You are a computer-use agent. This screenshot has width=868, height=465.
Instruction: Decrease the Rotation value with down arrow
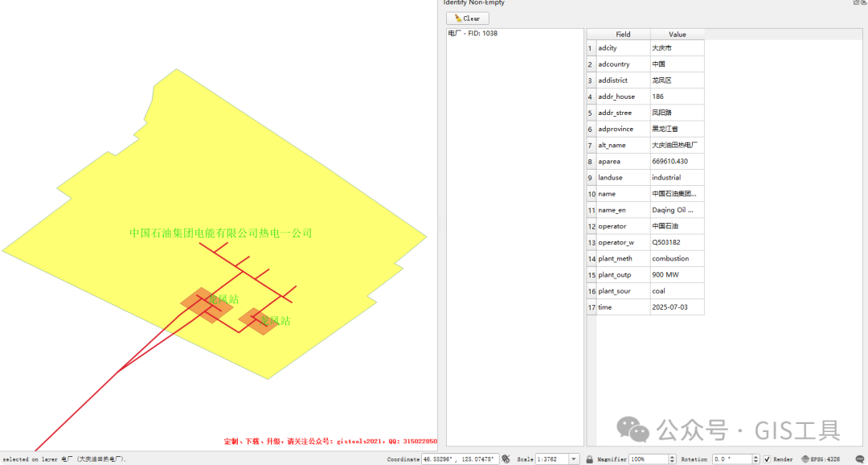tap(756, 462)
